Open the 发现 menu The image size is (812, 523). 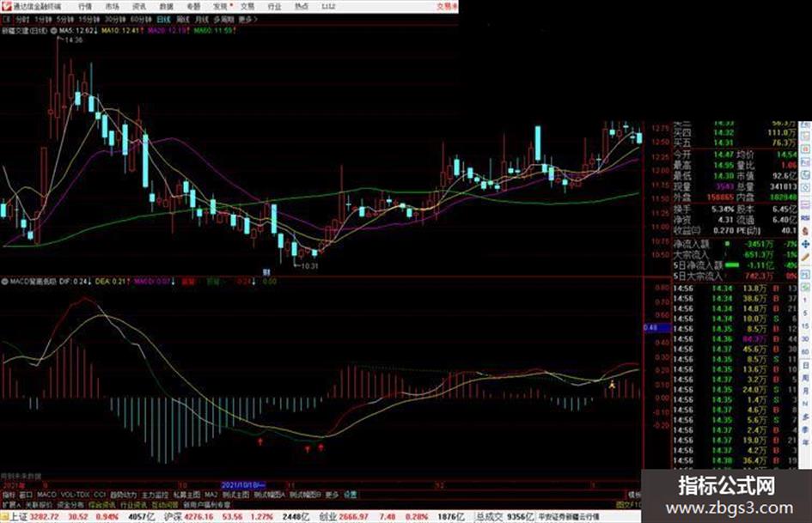click(x=221, y=7)
